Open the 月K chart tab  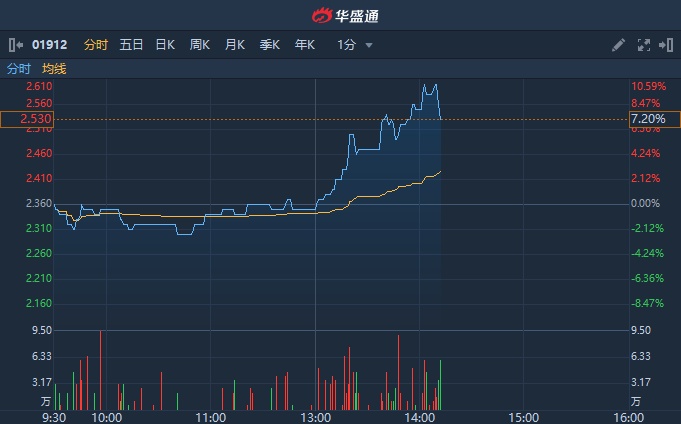coord(235,45)
